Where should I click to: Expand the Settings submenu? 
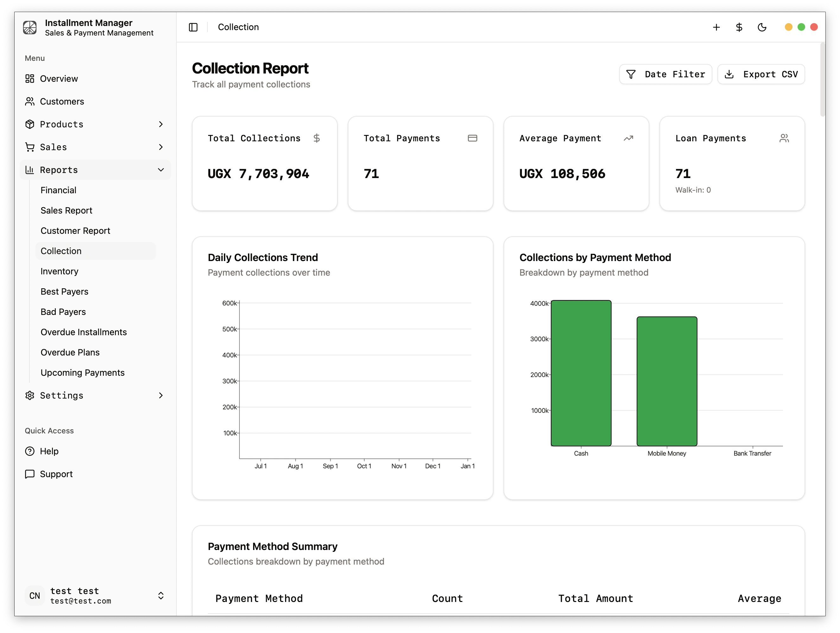point(161,395)
